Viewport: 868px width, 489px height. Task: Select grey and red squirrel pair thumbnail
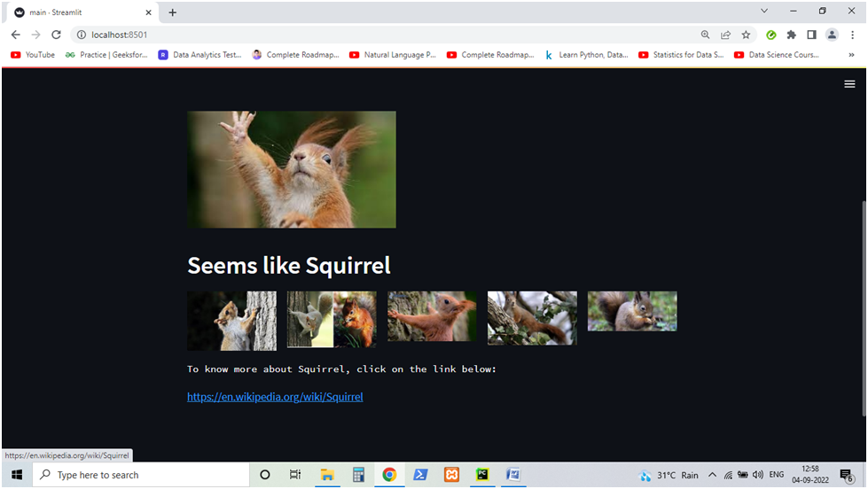[332, 320]
